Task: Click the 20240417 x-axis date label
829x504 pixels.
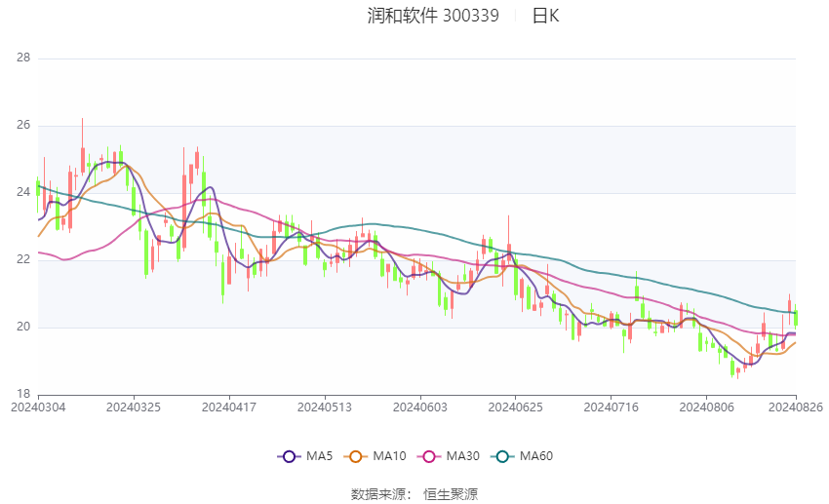Action: [x=229, y=407]
